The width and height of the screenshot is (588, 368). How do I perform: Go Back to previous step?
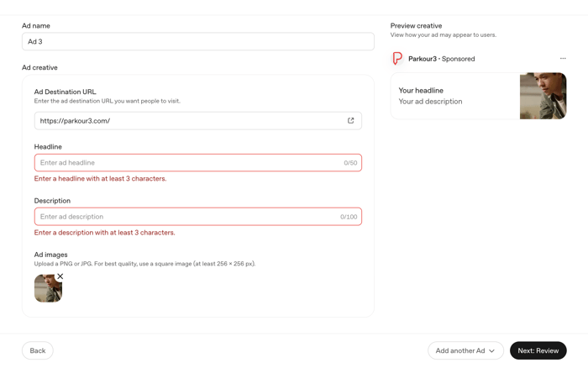pos(38,350)
